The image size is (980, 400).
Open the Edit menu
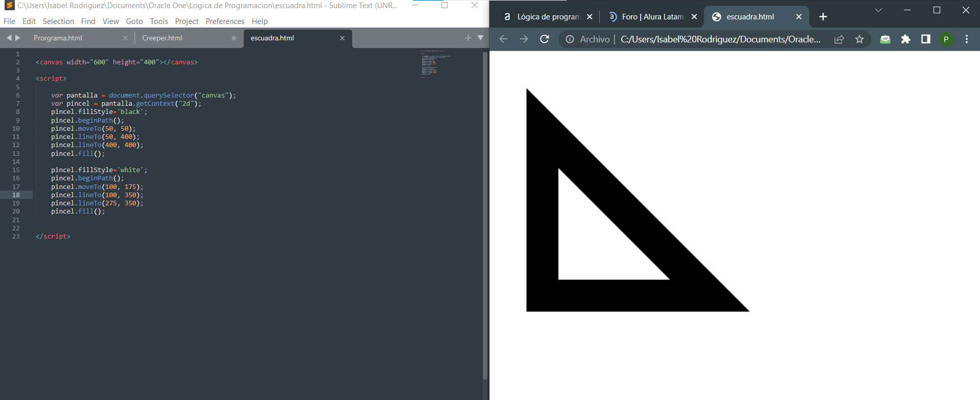[x=29, y=21]
